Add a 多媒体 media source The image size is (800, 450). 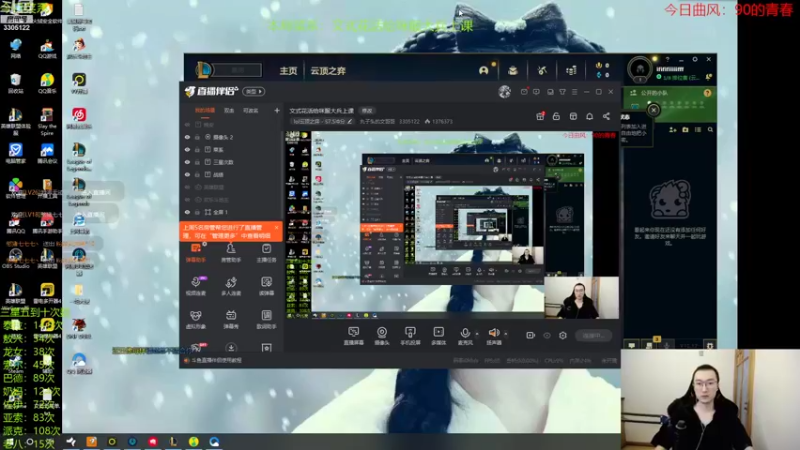[x=438, y=336]
